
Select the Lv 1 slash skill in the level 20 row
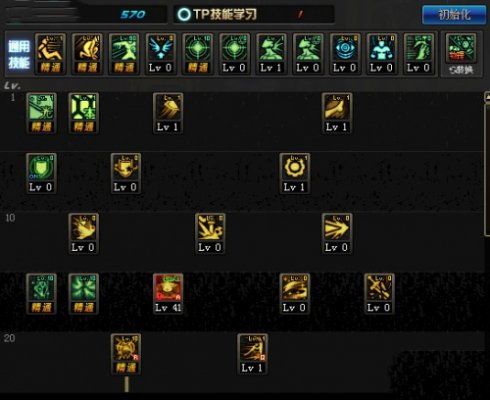[252, 354]
